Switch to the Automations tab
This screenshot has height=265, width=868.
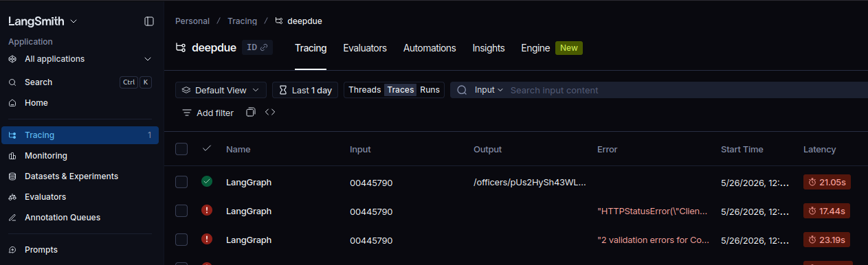tap(430, 48)
